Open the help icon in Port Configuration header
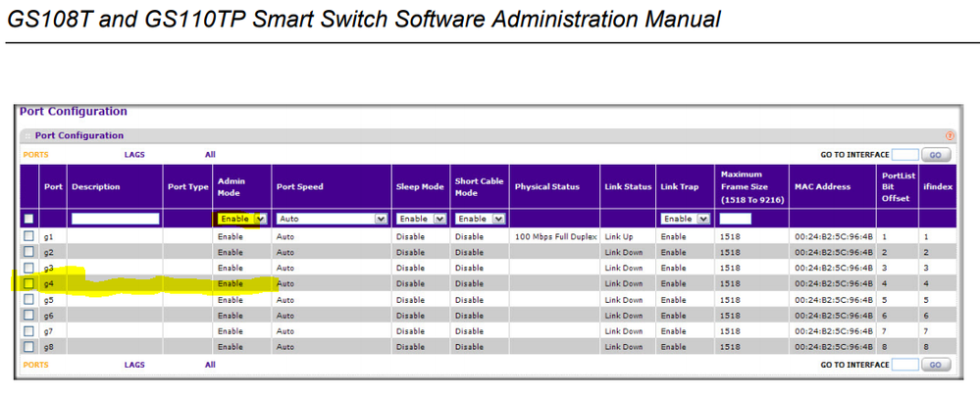The width and height of the screenshot is (980, 398). click(x=950, y=135)
